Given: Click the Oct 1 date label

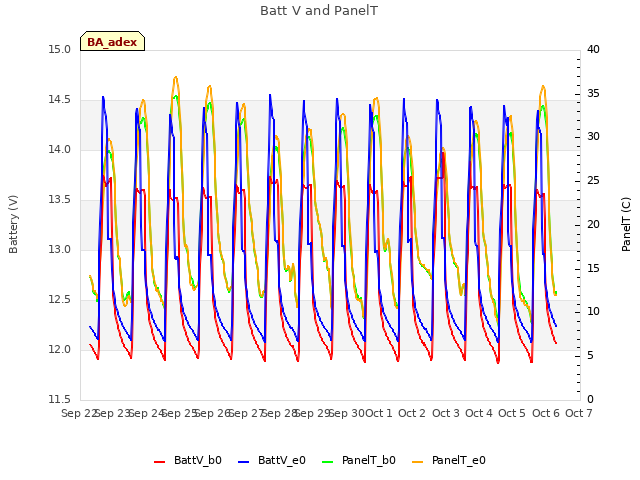Looking at the screenshot, I should click(378, 413).
